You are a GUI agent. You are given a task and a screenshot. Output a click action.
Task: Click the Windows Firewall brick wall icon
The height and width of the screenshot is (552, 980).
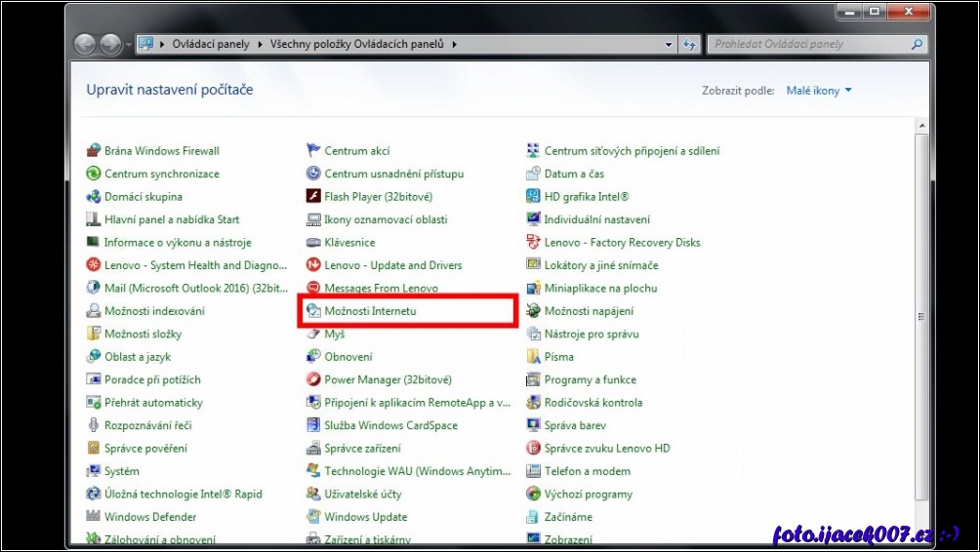94,151
